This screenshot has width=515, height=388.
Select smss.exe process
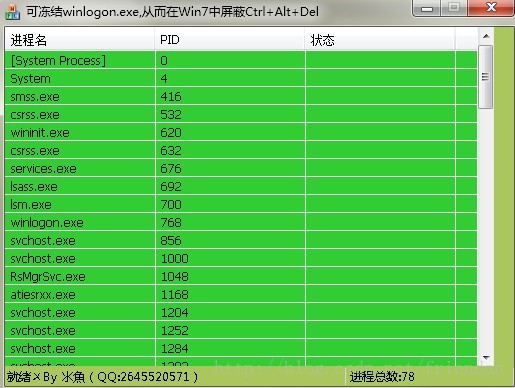coord(241,96)
